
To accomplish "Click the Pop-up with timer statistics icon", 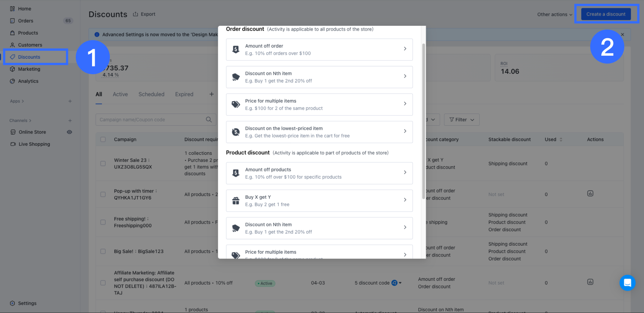I will pos(590,194).
